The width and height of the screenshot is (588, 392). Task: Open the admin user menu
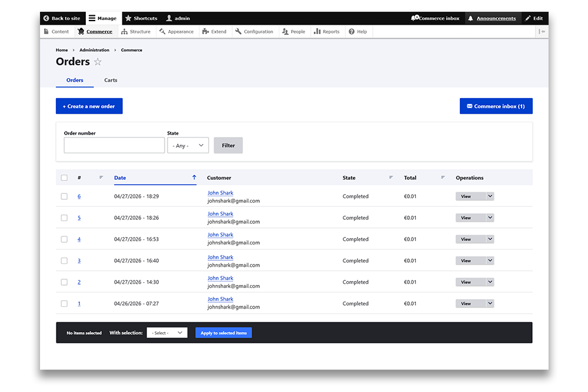(x=178, y=18)
